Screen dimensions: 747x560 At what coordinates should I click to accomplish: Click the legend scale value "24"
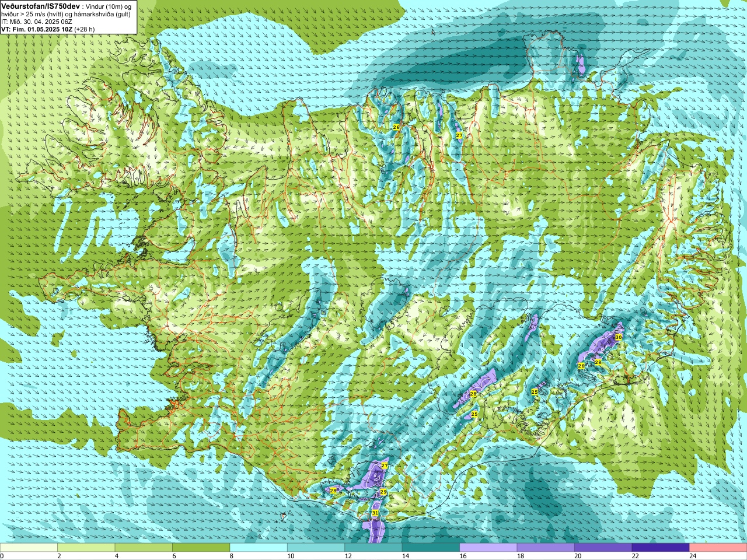(693, 556)
